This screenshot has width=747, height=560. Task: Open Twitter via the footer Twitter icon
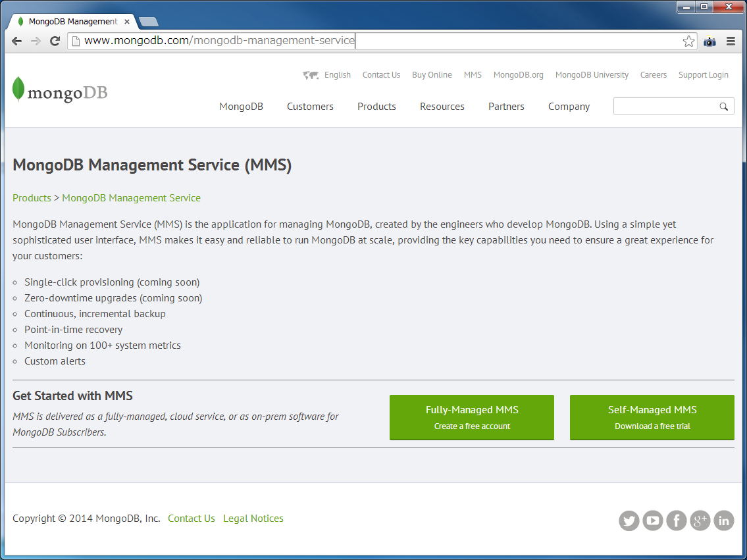(x=629, y=521)
